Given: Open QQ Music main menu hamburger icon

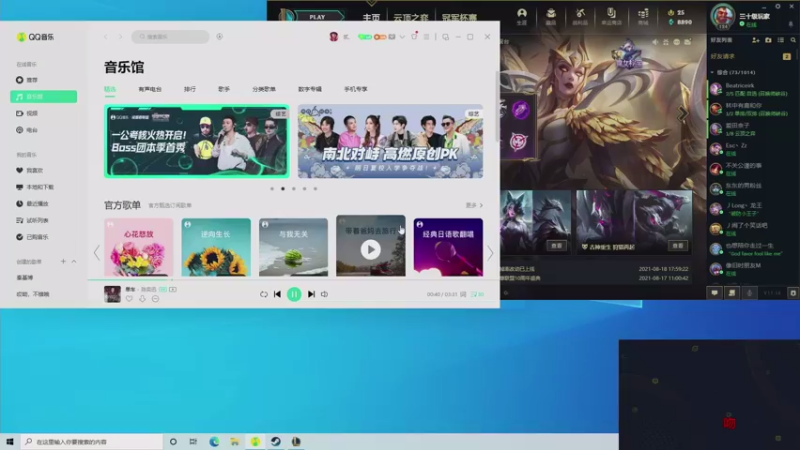Looking at the screenshot, I should coord(427,37).
